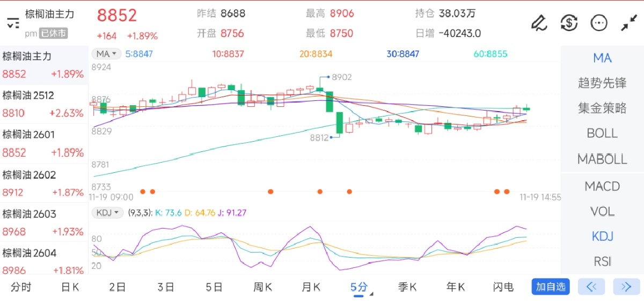Viewport: 644px width, 307px height.
Task: Select 棕榈油 2601 contract
Action: pyautogui.click(x=44, y=144)
